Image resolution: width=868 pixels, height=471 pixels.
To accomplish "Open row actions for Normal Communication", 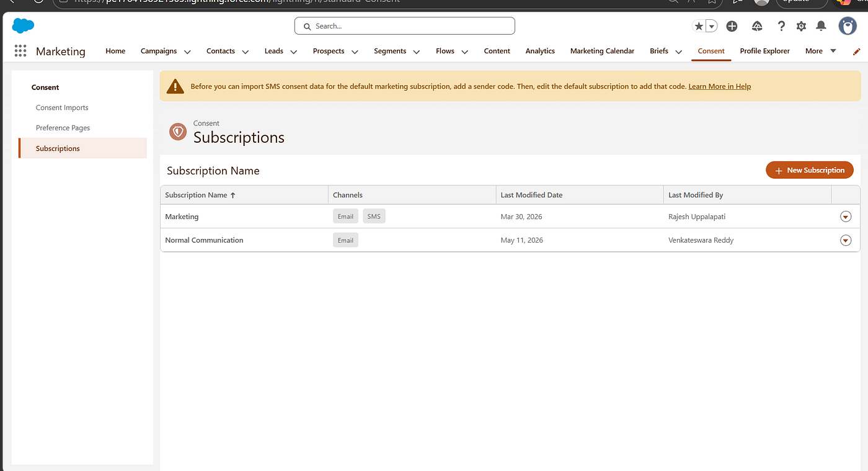I will pyautogui.click(x=846, y=240).
